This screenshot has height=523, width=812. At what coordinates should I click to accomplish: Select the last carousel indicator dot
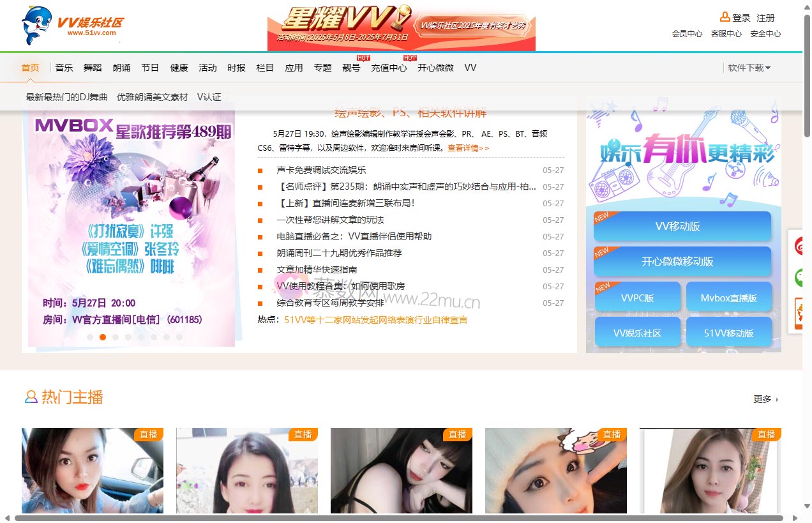pyautogui.click(x=179, y=337)
